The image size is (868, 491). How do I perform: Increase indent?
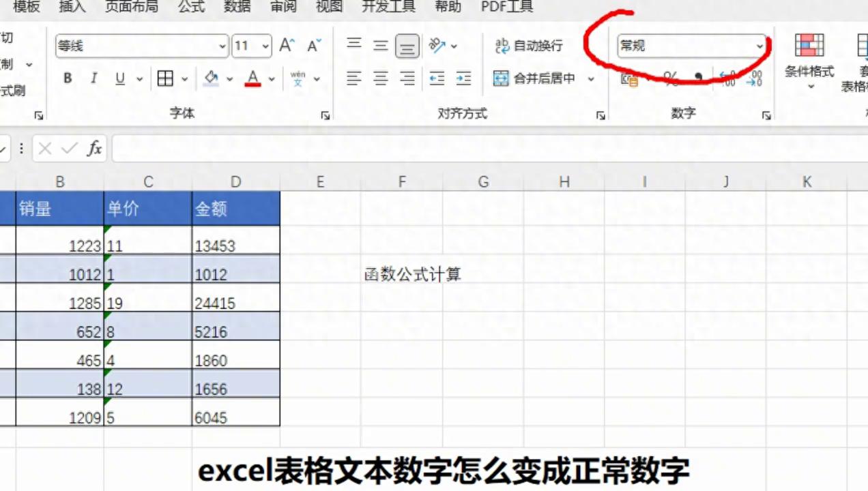[x=463, y=78]
